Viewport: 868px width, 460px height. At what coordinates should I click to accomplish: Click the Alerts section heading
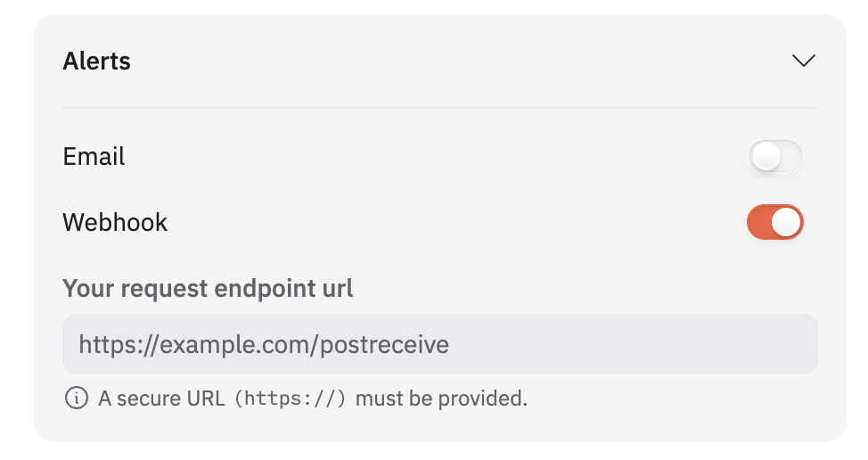97,61
